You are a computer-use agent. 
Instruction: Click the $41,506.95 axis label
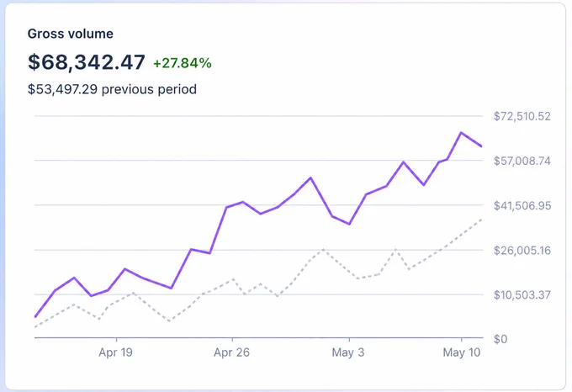pyautogui.click(x=522, y=205)
